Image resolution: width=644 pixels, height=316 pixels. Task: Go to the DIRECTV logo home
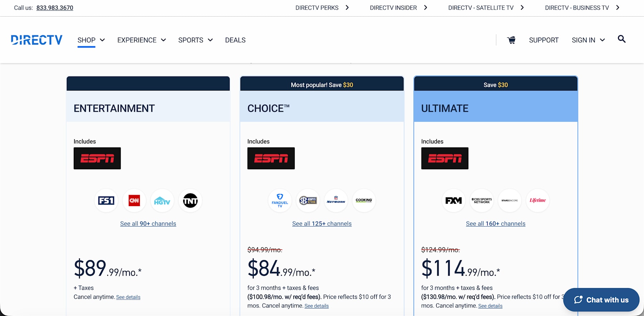pos(36,40)
